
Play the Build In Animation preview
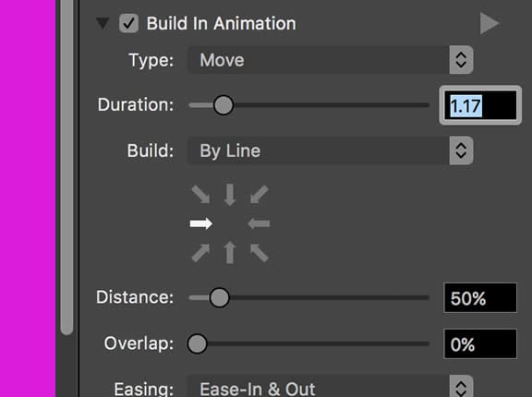click(490, 23)
